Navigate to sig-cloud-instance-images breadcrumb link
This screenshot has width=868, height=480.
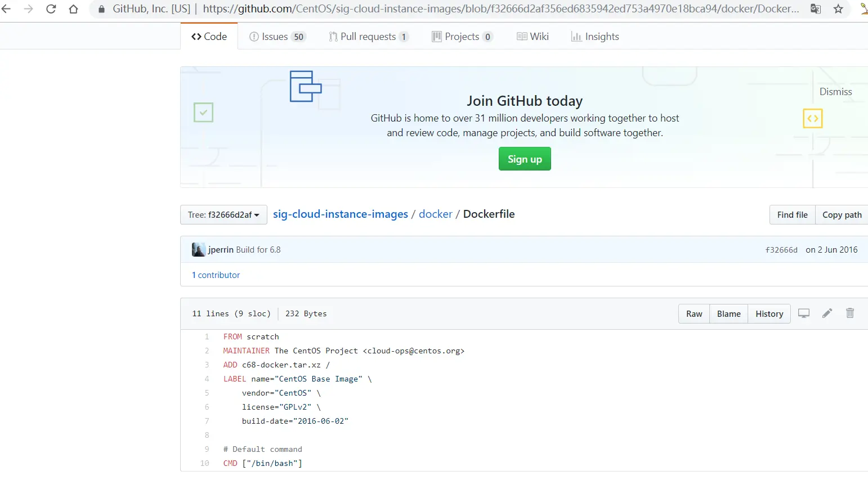click(x=341, y=214)
